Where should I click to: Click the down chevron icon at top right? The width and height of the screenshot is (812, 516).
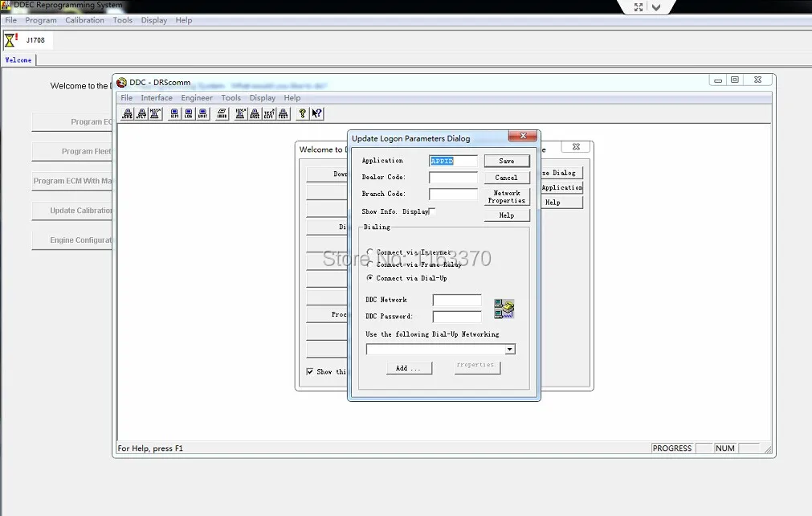point(656,7)
